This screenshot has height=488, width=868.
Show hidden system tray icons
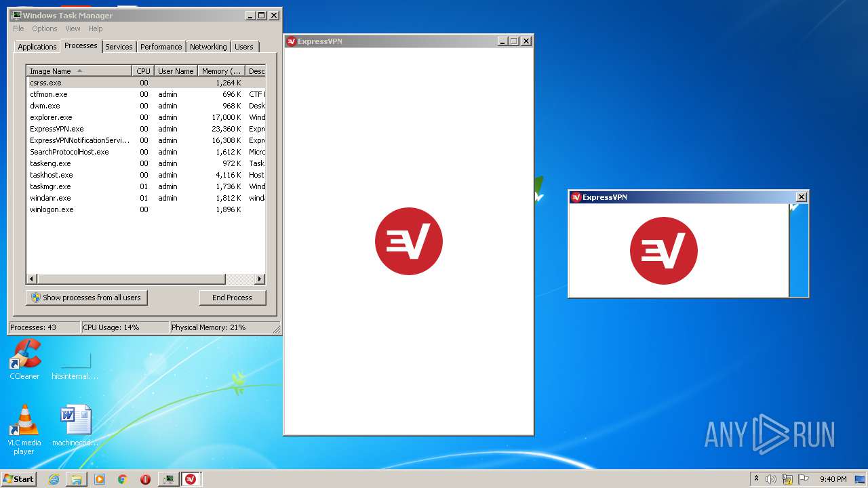(x=757, y=479)
